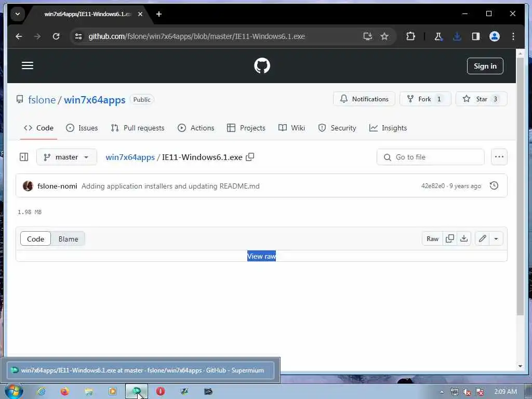Image resolution: width=532 pixels, height=399 pixels.
Task: Open the Security tab
Action: tap(337, 128)
